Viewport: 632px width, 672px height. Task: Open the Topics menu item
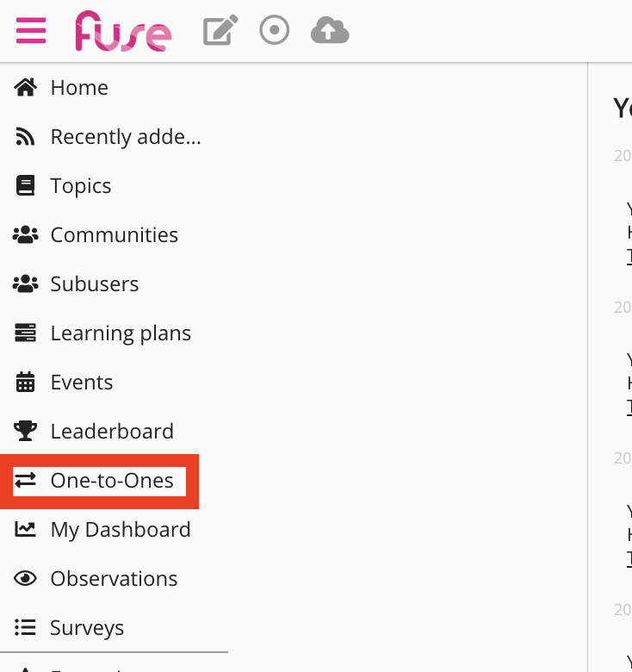coord(81,185)
